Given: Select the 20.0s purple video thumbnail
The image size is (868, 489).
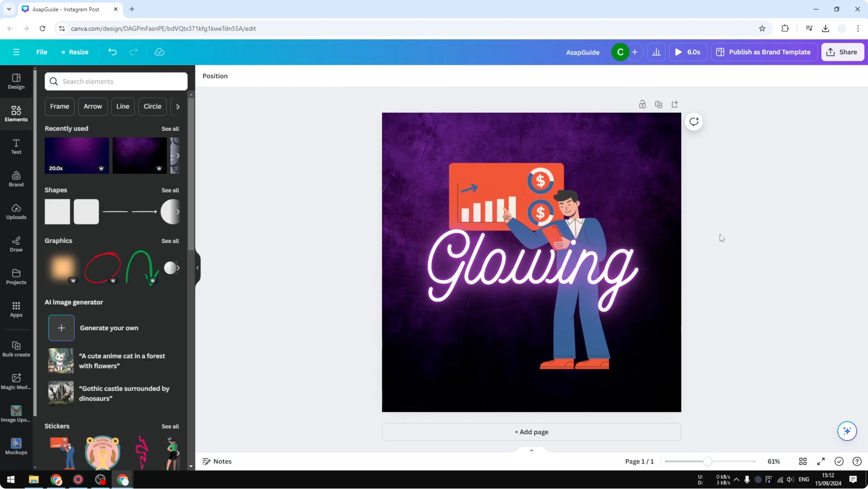Looking at the screenshot, I should click(77, 156).
